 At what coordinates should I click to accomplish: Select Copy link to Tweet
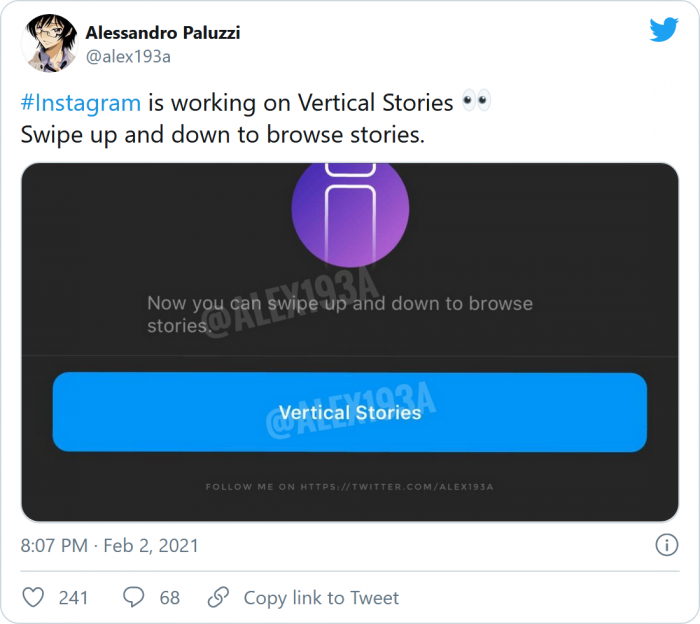tap(321, 597)
